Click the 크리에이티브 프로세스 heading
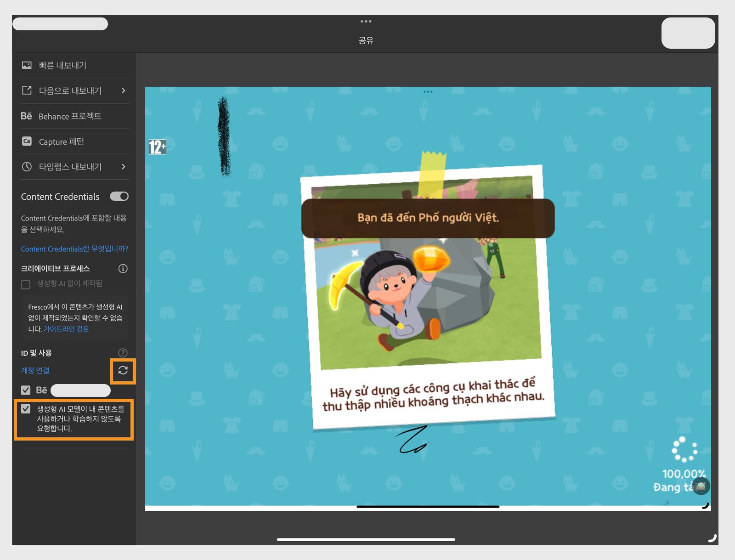 55,268
